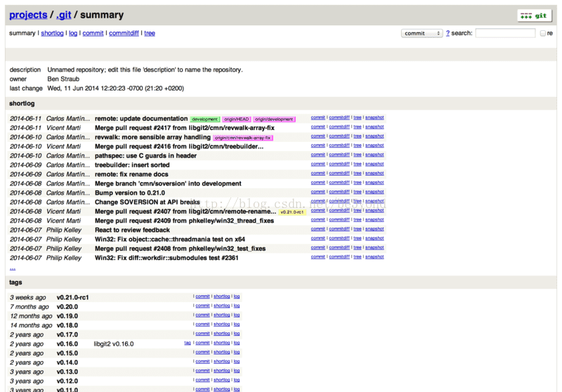
Task: Click shortlog link for tag v0.12.0
Action: 221,380
